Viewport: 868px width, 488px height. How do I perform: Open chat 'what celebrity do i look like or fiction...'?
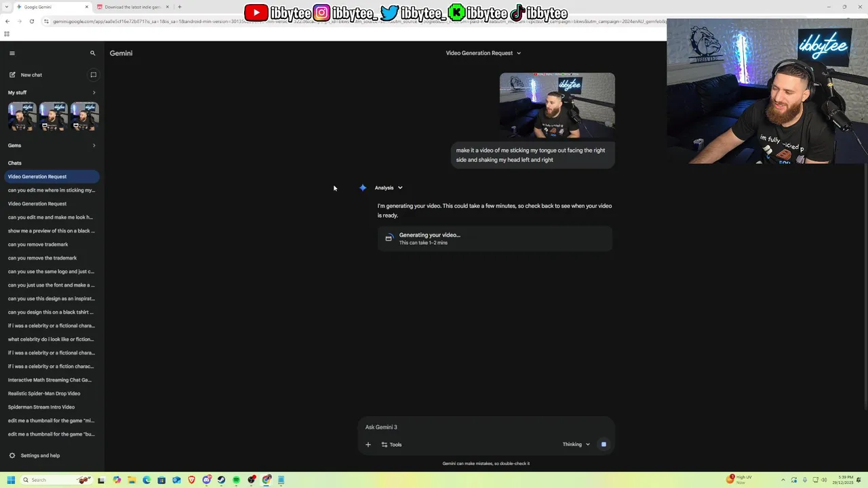[x=52, y=339]
